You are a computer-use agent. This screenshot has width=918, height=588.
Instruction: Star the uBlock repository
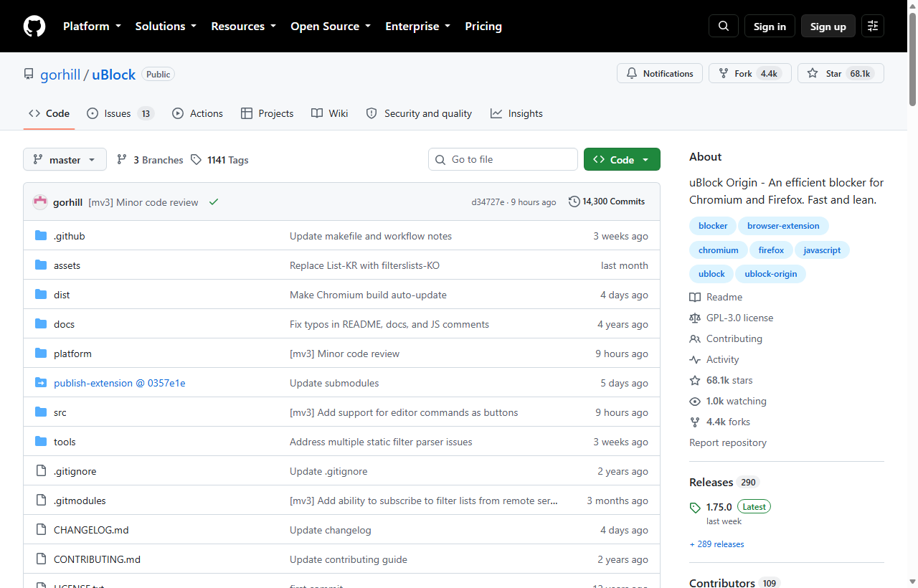(x=841, y=73)
